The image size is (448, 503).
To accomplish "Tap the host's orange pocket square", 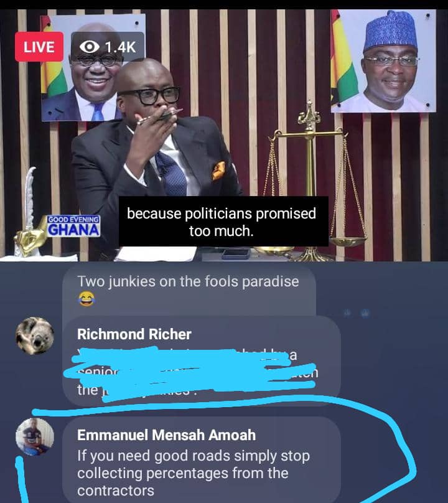I will (218, 171).
